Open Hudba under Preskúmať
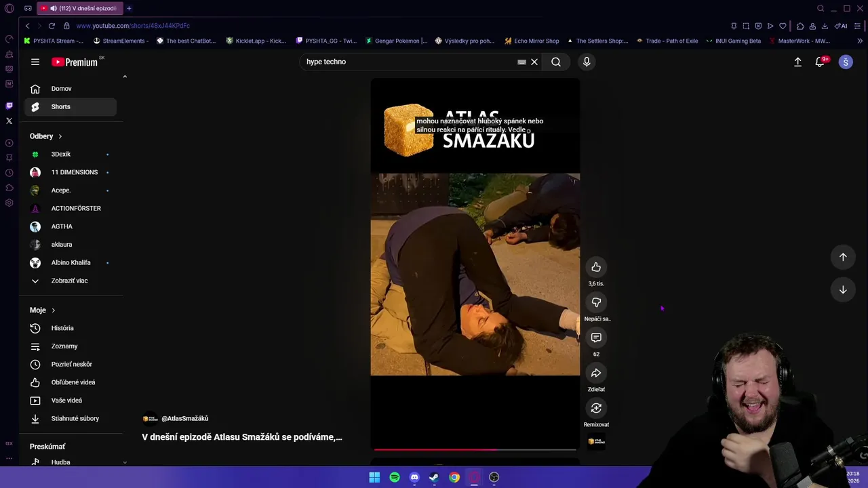Viewport: 868px width, 488px height. (71, 462)
